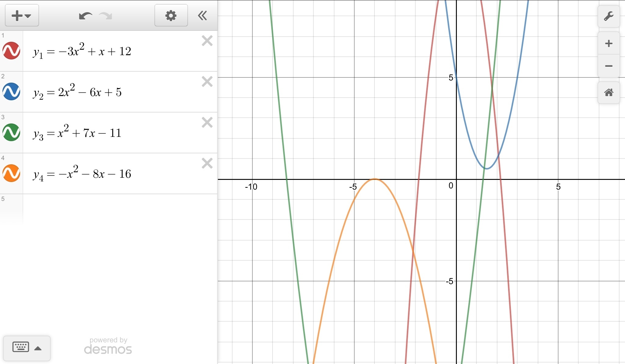Open the powered by desmos link
This screenshot has height=364, width=625.
pyautogui.click(x=108, y=346)
